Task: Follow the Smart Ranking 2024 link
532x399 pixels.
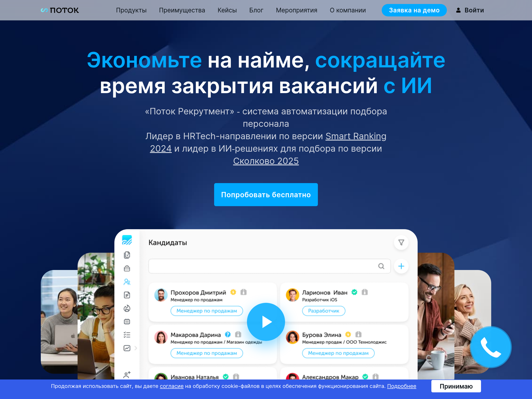Action: (356, 136)
